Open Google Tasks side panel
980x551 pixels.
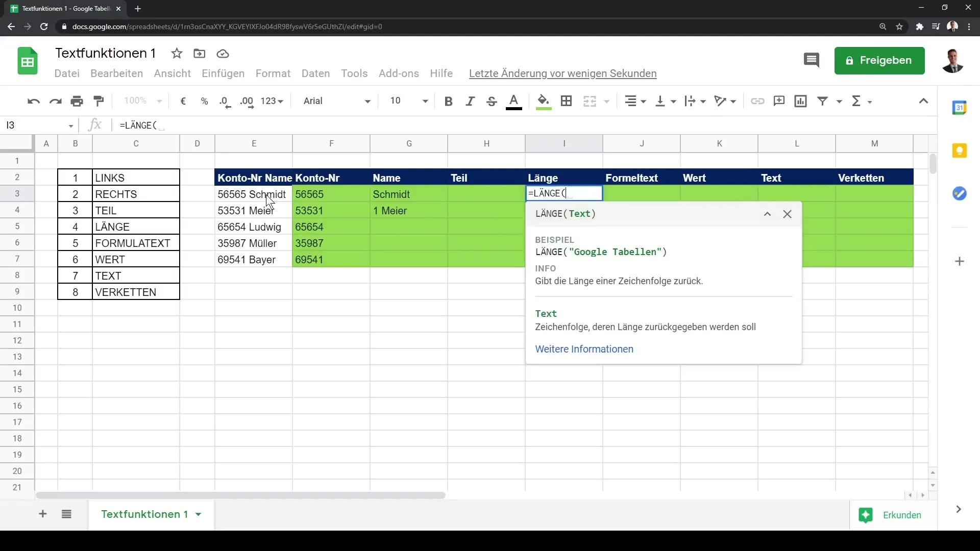(960, 194)
